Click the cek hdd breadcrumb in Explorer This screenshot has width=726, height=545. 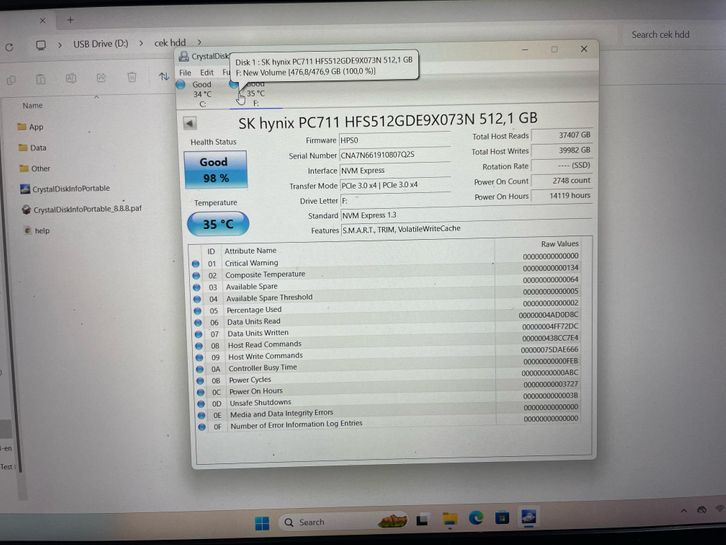pyautogui.click(x=170, y=43)
